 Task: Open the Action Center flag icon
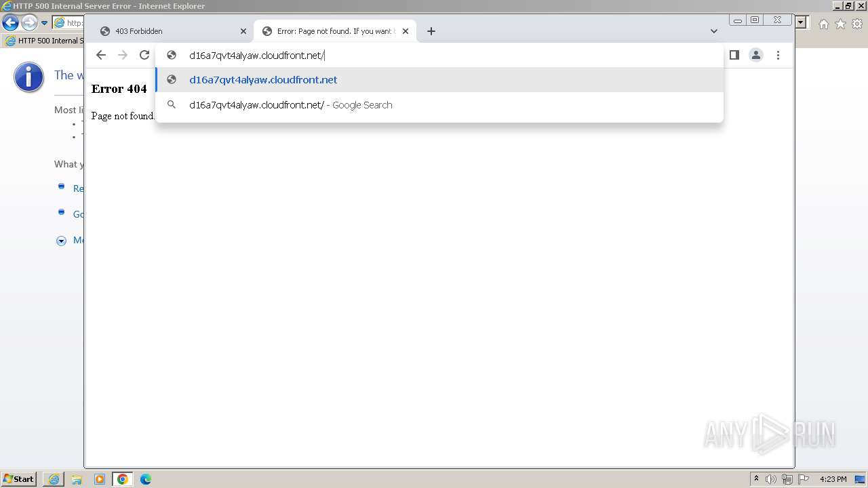(x=804, y=479)
